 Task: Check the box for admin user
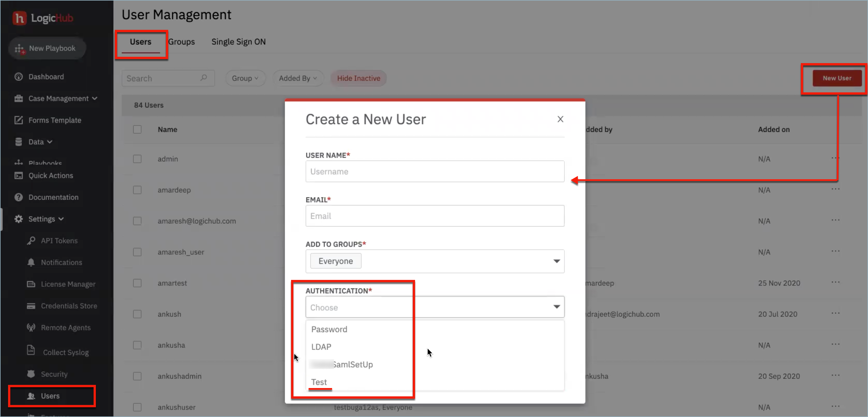pyautogui.click(x=137, y=159)
